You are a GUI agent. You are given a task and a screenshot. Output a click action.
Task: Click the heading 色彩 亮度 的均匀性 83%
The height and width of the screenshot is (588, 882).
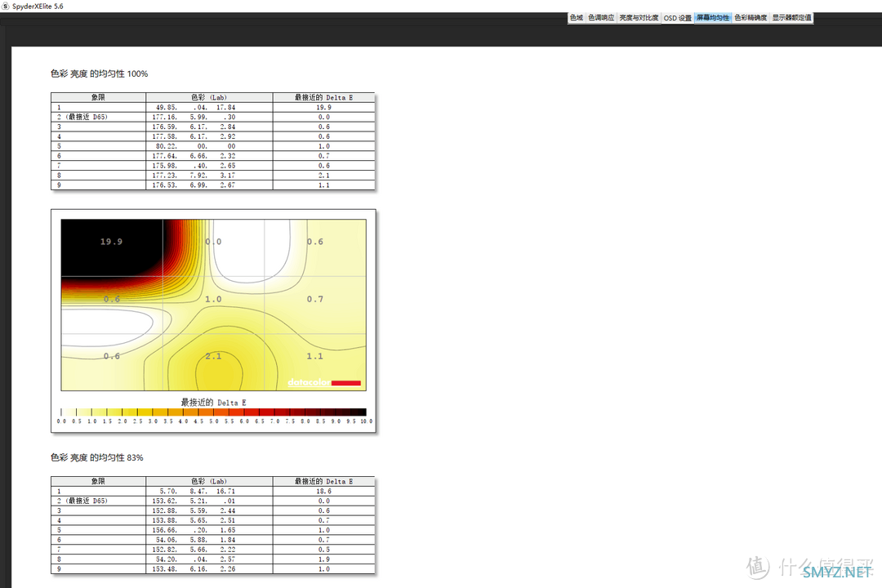pyautogui.click(x=96, y=457)
